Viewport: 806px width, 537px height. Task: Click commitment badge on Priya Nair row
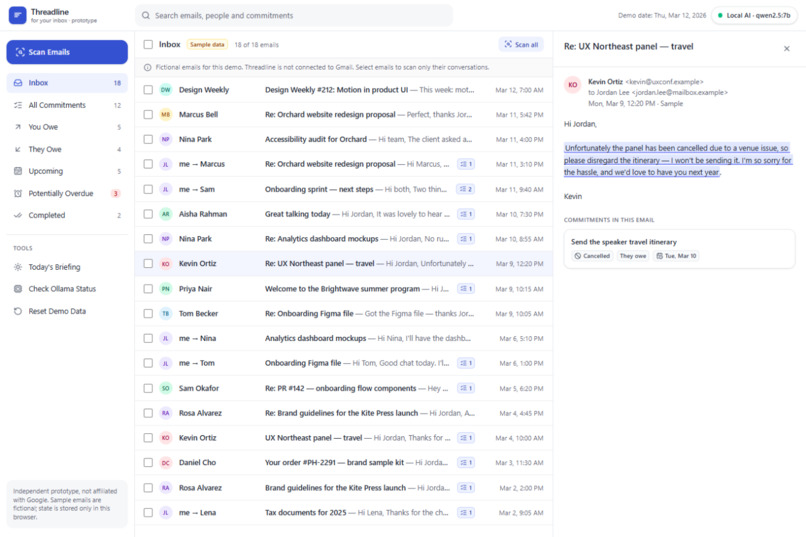coord(466,289)
